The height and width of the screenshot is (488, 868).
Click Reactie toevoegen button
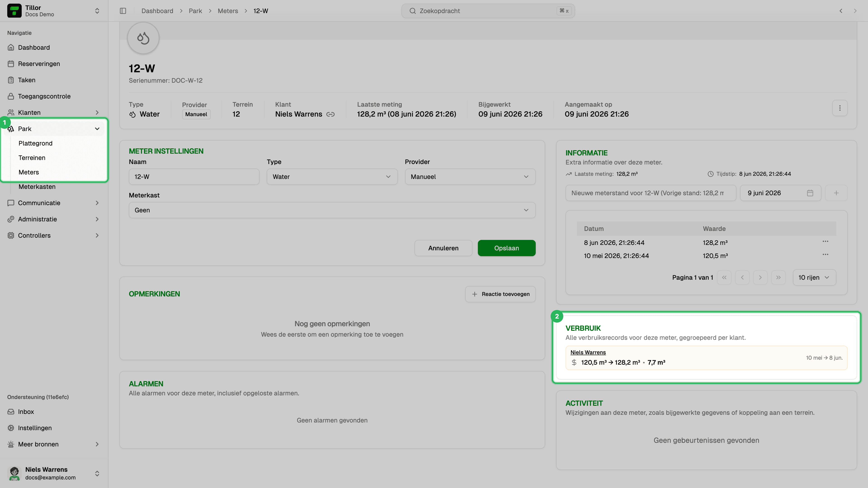[500, 294]
